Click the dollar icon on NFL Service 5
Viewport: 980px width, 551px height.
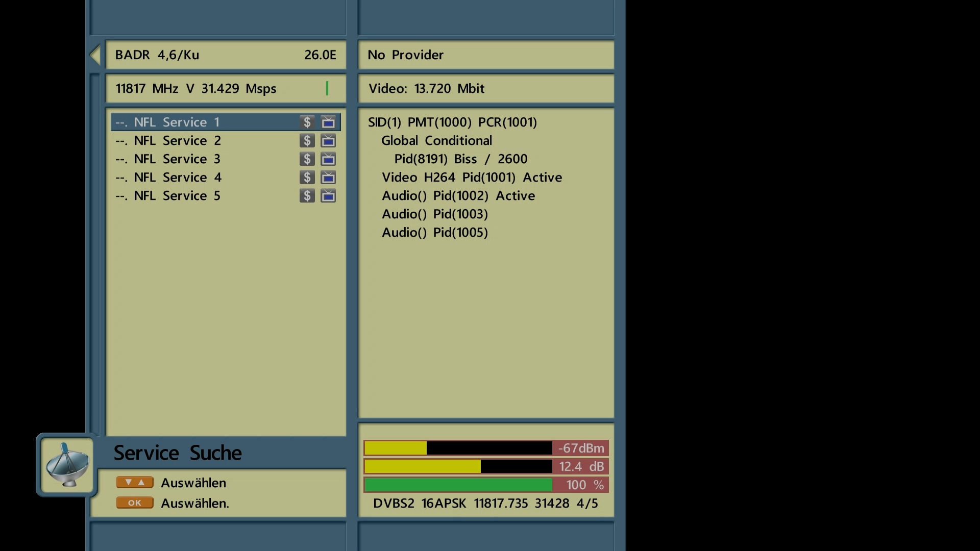307,196
